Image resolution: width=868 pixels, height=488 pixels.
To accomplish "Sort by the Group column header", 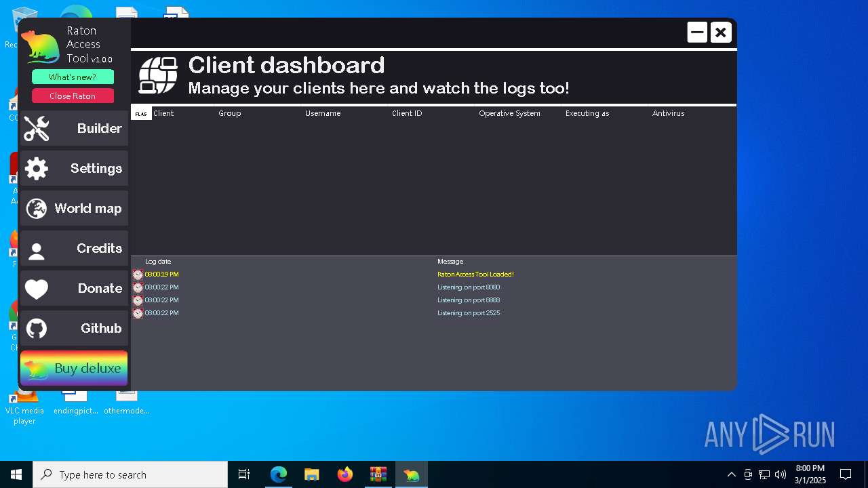I will click(230, 113).
